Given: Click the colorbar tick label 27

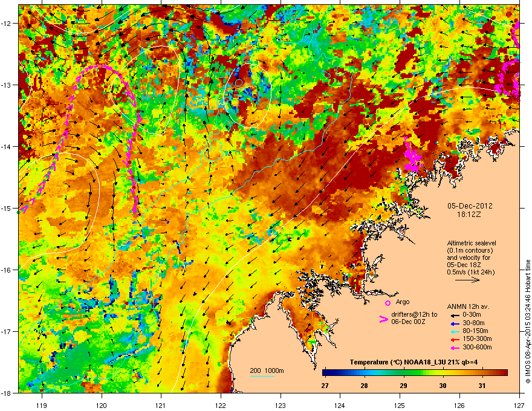Looking at the screenshot, I should click(325, 386).
